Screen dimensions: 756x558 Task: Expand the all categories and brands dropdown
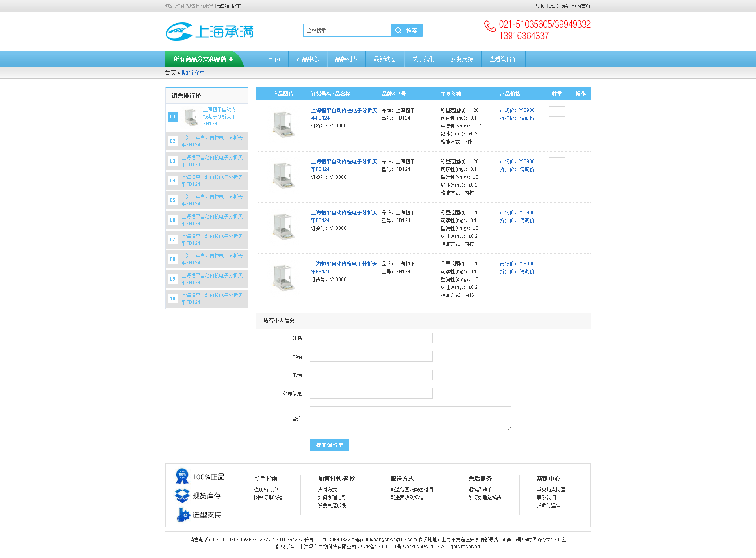(x=203, y=59)
